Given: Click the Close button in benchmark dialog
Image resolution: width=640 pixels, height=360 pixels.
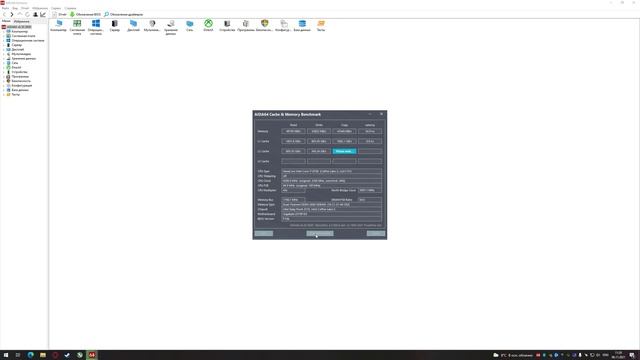Looking at the screenshot, I should click(376, 233).
